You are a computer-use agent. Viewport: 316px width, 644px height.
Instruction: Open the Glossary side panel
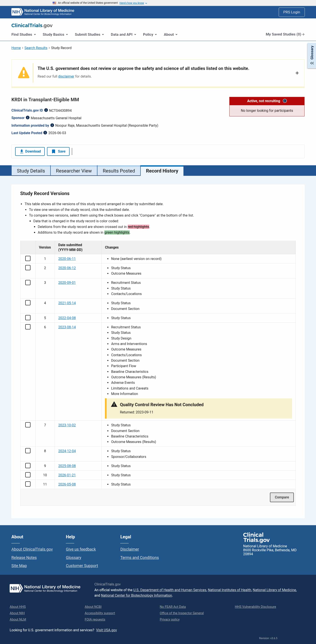click(312, 56)
